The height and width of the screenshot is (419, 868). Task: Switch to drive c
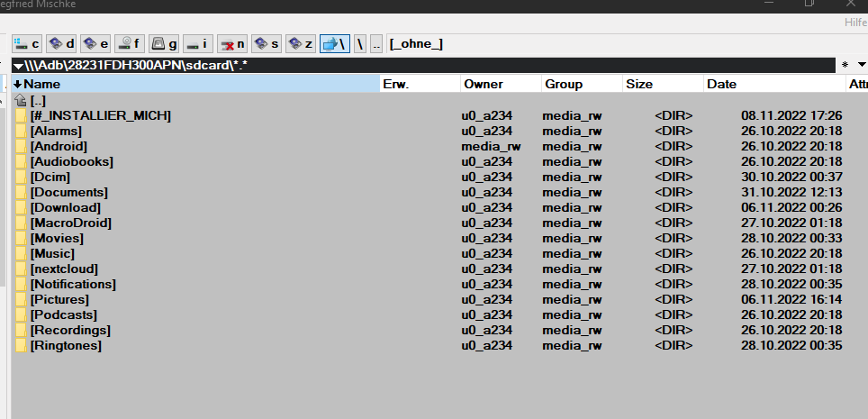pos(27,43)
